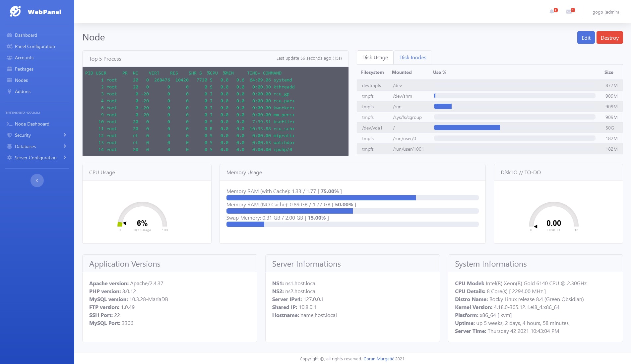Screen dimensions: 631x364
Task: Click the Panel Configuration gears icon
Action: point(9,46)
